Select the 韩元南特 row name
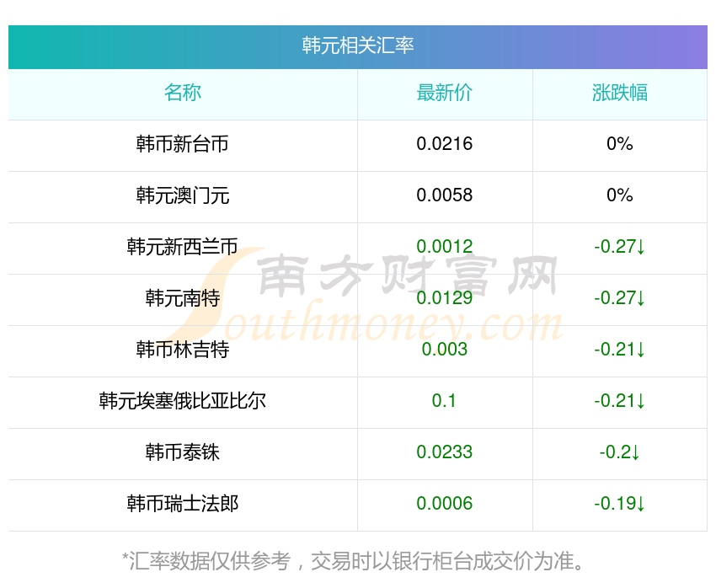Image resolution: width=716 pixels, height=588 pixels. point(183,298)
